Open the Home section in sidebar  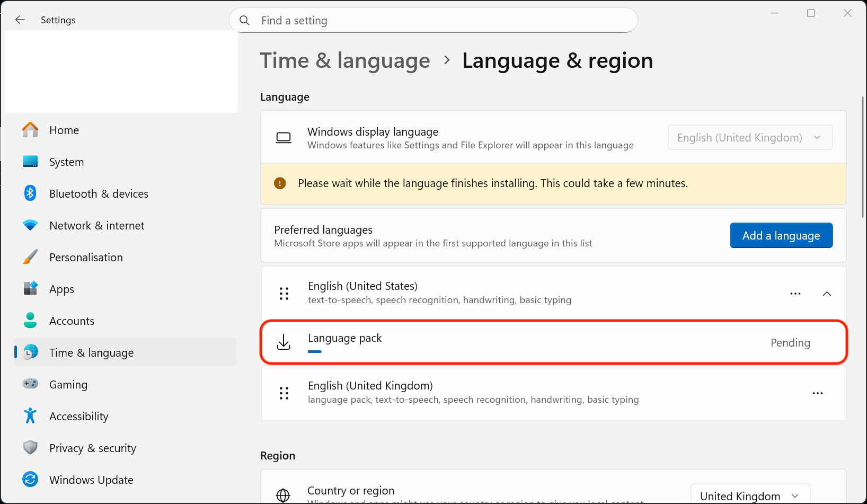tap(64, 130)
